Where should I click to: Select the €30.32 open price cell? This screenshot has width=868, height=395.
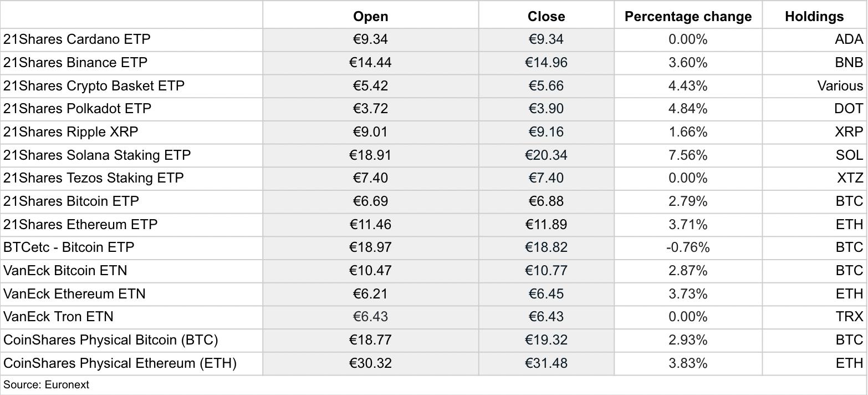pos(370,363)
